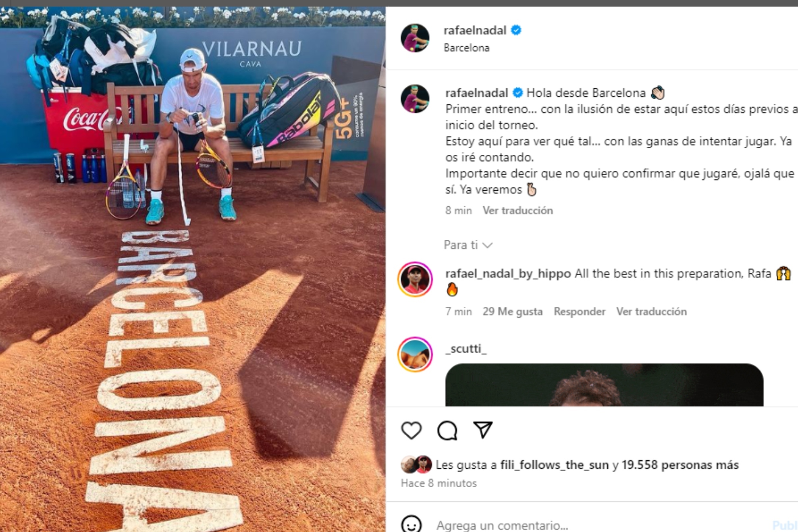Click Ver traducción on hippo's comment

click(651, 312)
